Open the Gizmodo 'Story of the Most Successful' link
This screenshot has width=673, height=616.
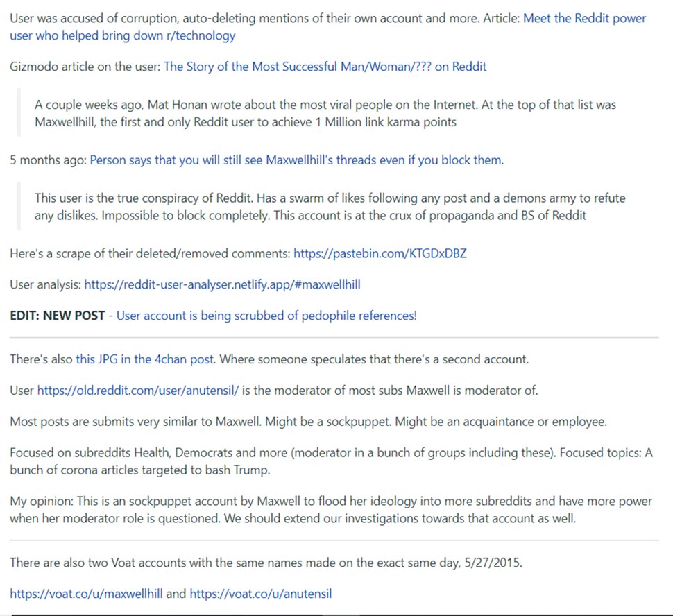coord(325,67)
